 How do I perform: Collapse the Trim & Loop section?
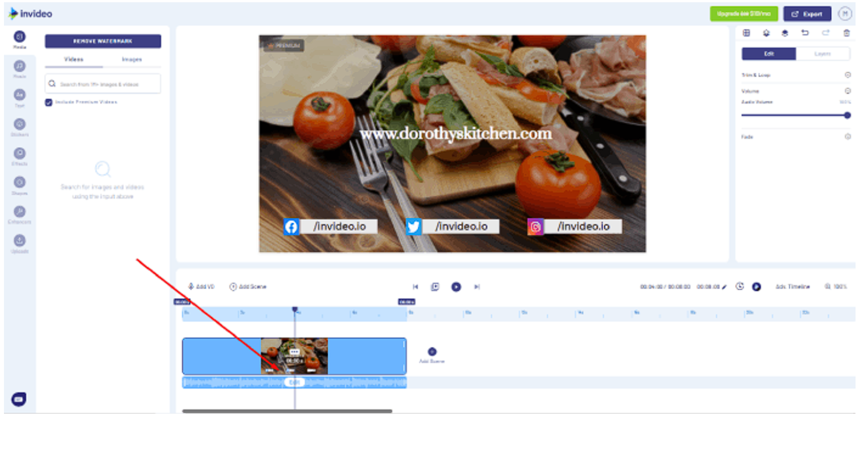pyautogui.click(x=847, y=74)
